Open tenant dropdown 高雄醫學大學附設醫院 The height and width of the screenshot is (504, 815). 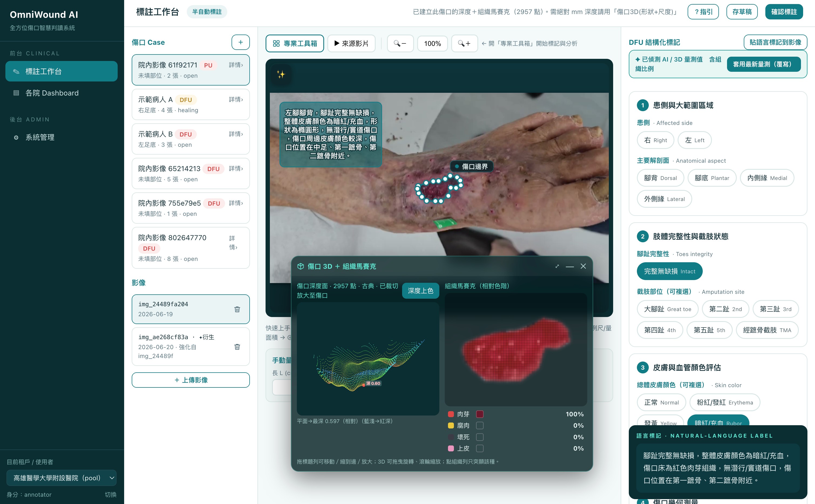tap(61, 478)
